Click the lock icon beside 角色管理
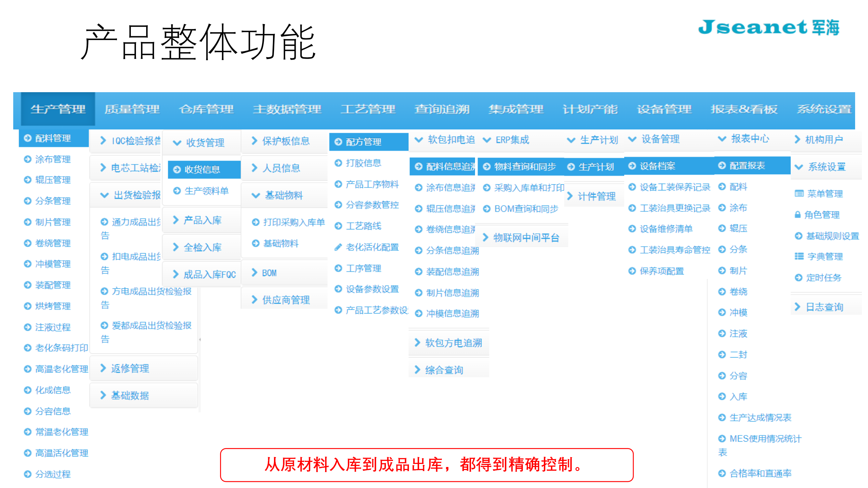Screen dimensions: 868x488 (798, 215)
